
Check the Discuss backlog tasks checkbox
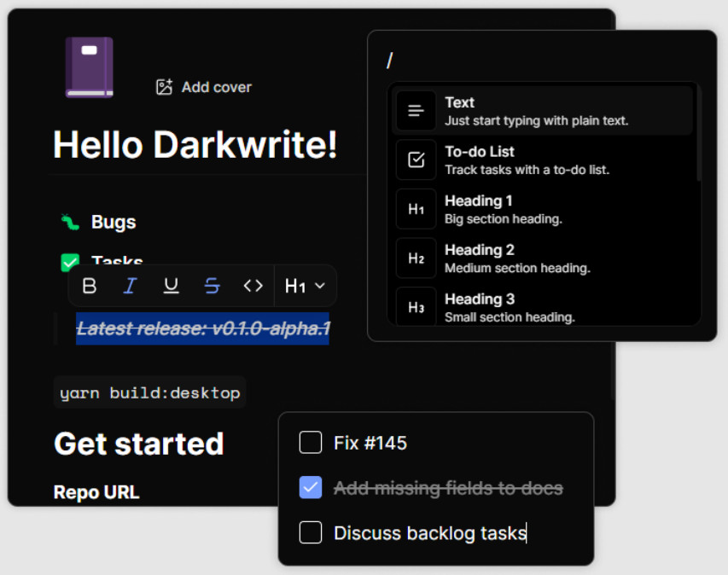(311, 532)
